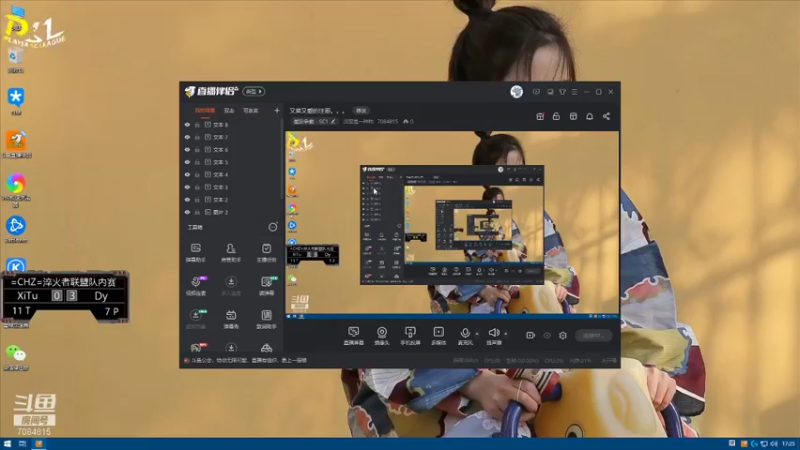Hide layer 图片 2 with eye icon
Screen dimensions: 800x450
[187, 212]
